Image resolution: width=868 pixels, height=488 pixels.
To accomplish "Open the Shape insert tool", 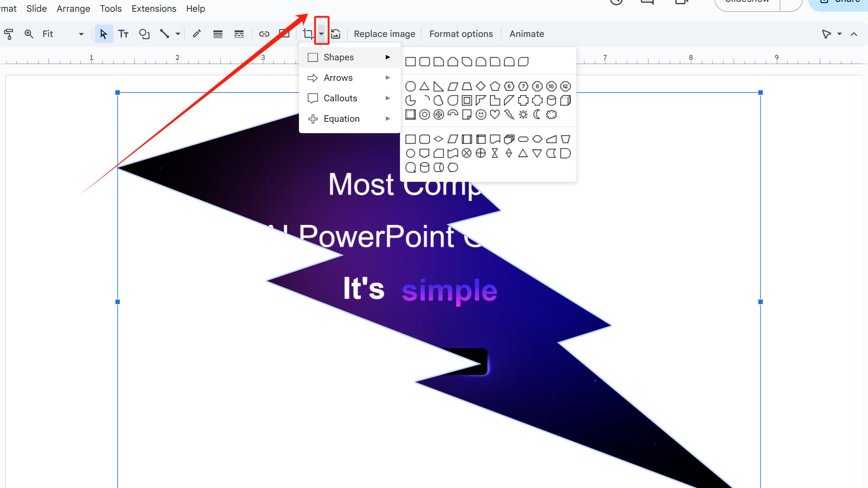I will click(144, 34).
